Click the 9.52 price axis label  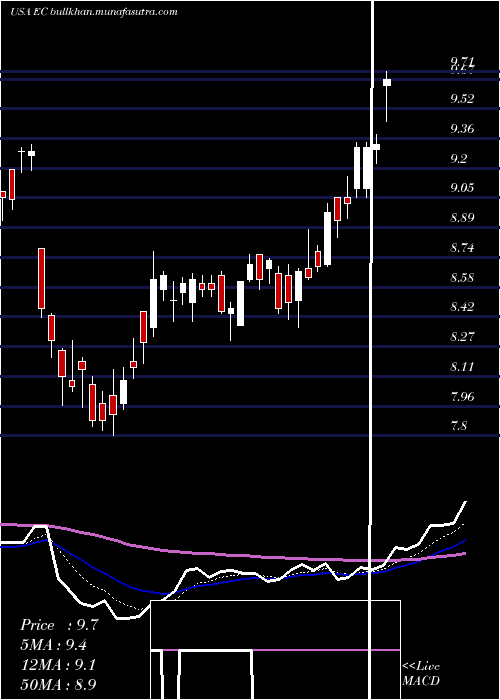tap(462, 99)
